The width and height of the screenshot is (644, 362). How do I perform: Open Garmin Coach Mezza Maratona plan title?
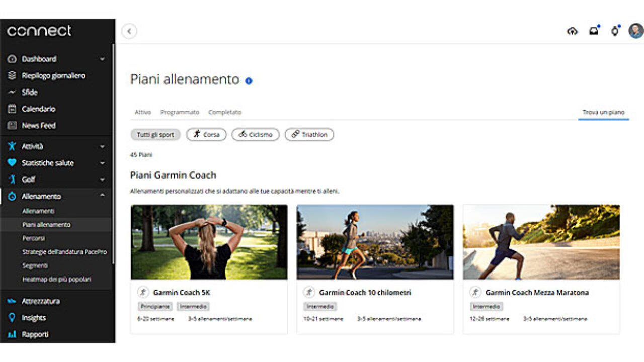tap(537, 292)
